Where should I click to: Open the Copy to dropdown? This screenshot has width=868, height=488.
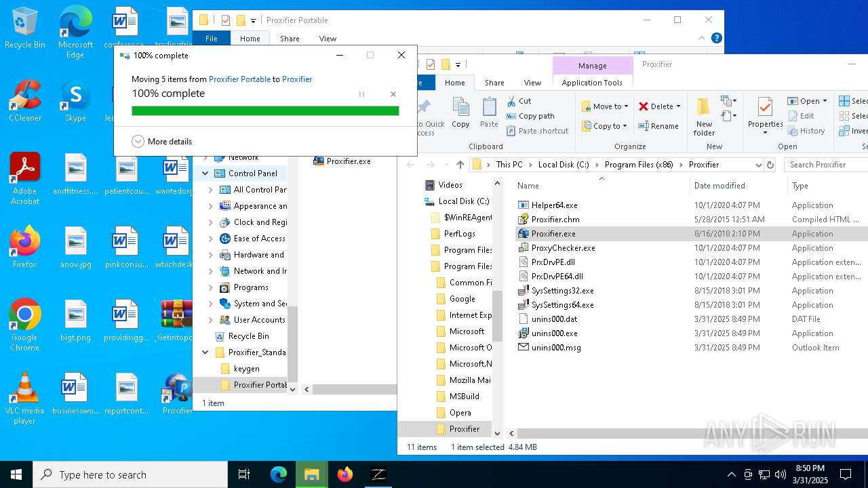(x=604, y=125)
